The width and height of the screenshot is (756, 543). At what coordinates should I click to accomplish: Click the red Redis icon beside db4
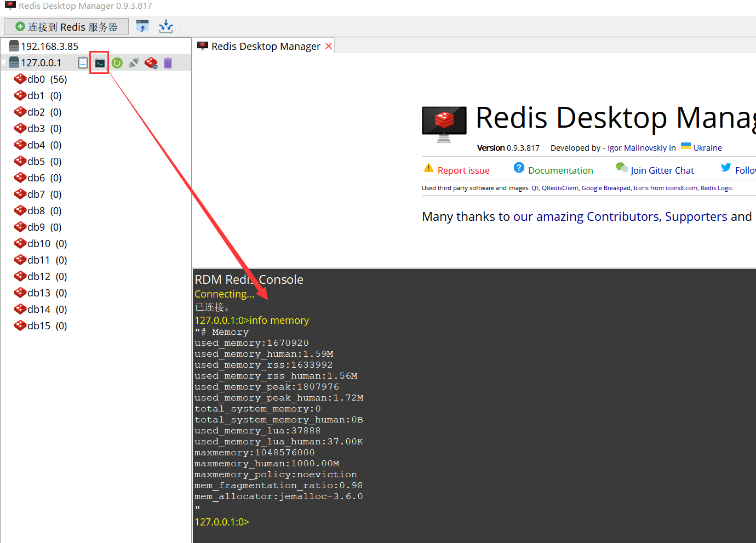[x=20, y=145]
